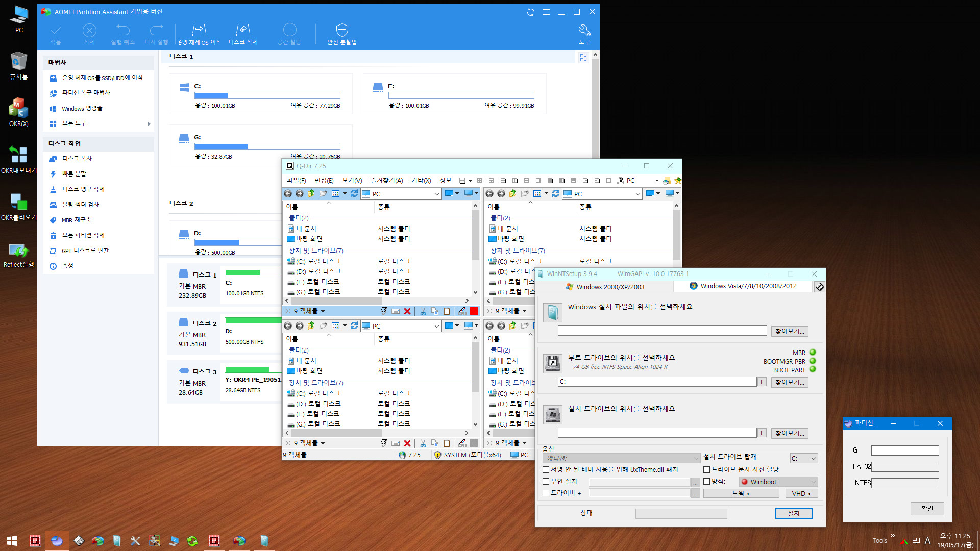Open the C: mount drive dropdown in WinNTSetup
Screen dimensions: 980x551
[804, 459]
